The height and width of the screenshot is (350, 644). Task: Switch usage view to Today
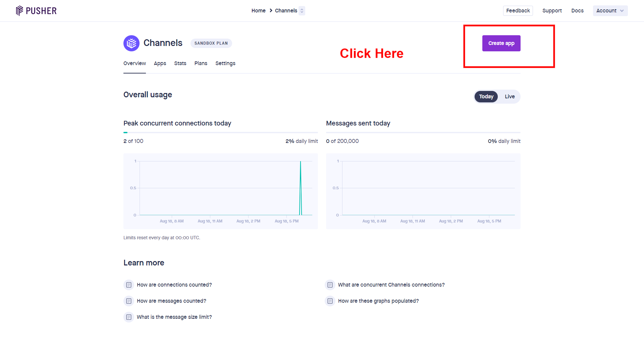(x=486, y=97)
